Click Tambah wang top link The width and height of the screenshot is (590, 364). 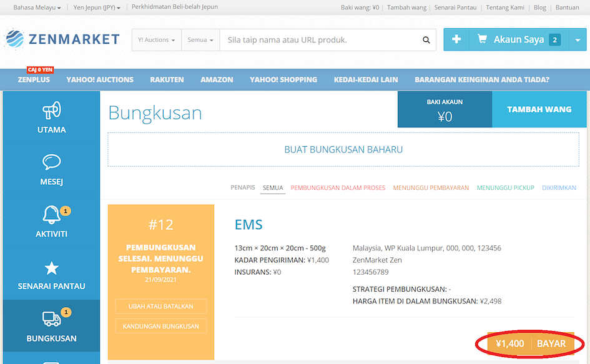[x=406, y=7]
